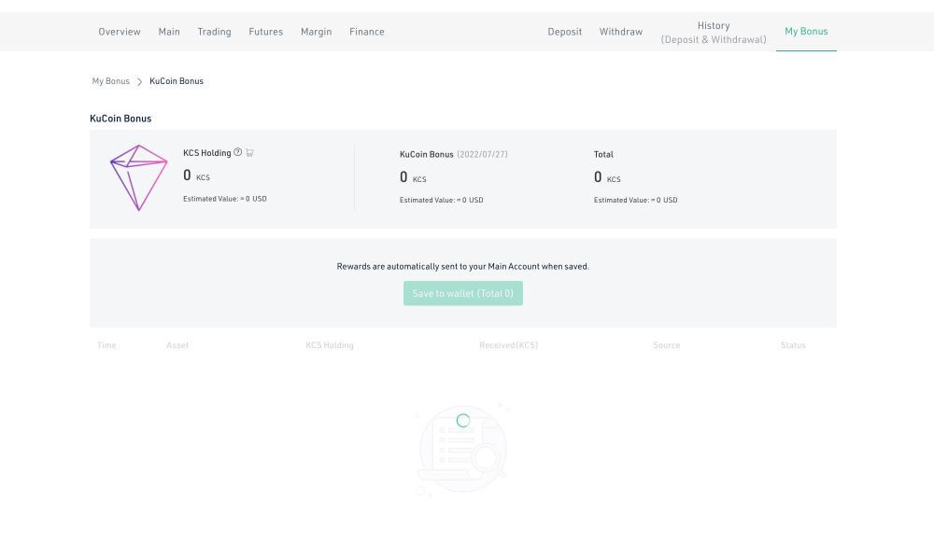Open the Overview tab
Viewport: 934px width, 560px height.
pyautogui.click(x=120, y=32)
